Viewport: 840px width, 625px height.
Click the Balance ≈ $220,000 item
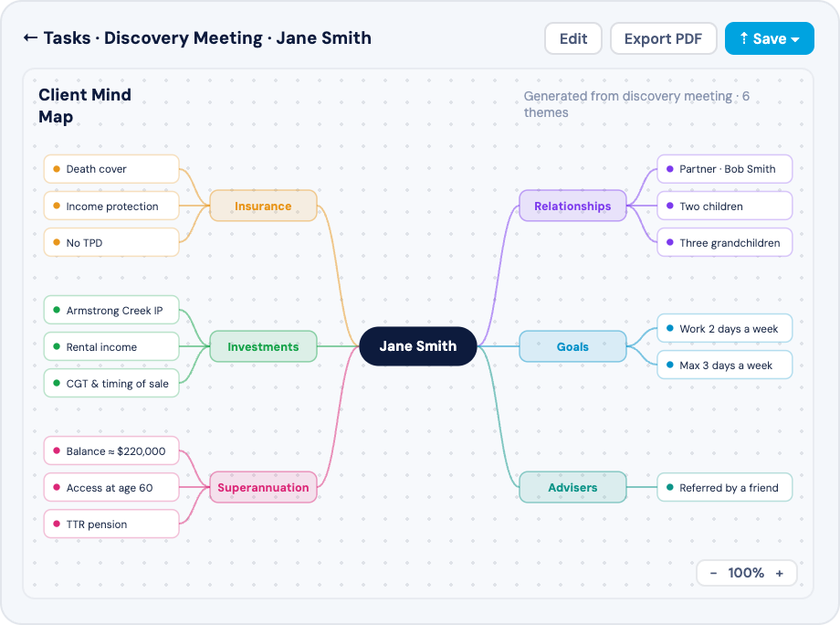point(111,450)
